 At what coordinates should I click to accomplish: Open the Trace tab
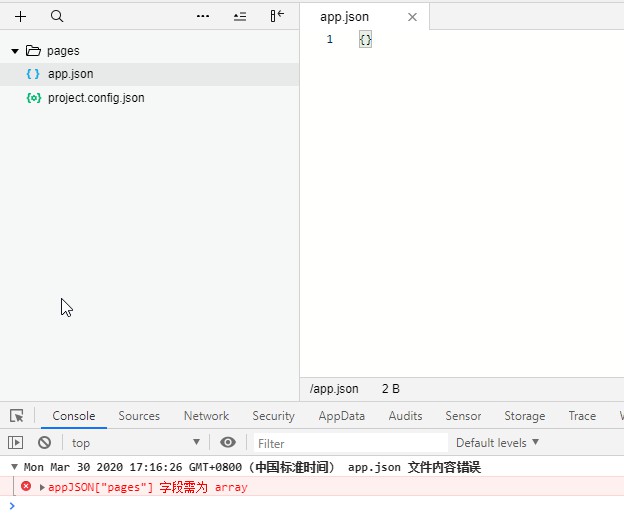(x=582, y=416)
